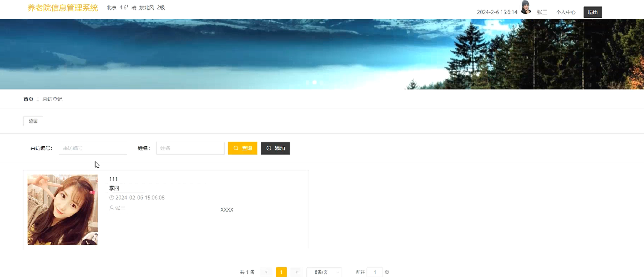The width and height of the screenshot is (644, 277).
Task: Open the 8条/页 page size dropdown
Action: pos(324,272)
